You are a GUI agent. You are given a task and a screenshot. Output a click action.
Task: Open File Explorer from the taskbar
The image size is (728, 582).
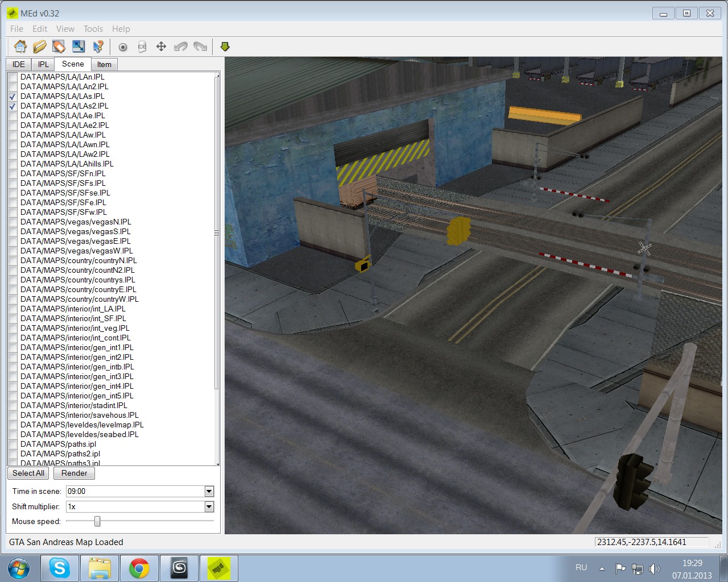click(100, 568)
